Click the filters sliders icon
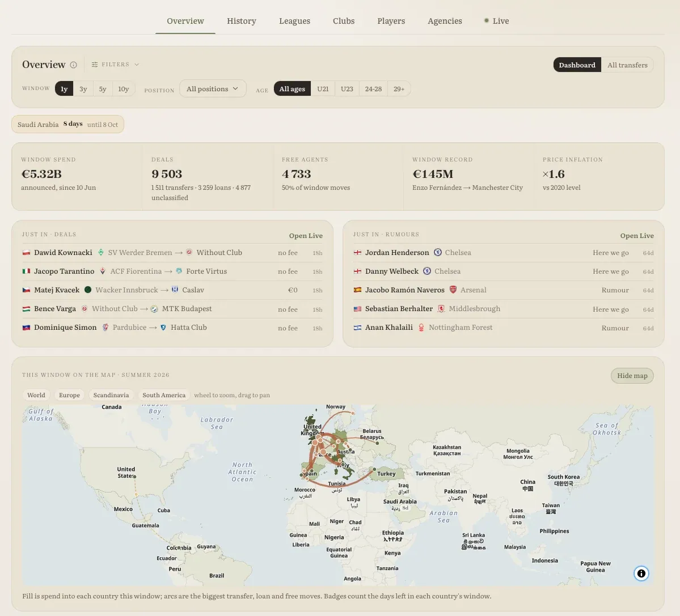The height and width of the screenshot is (616, 680). click(x=95, y=65)
